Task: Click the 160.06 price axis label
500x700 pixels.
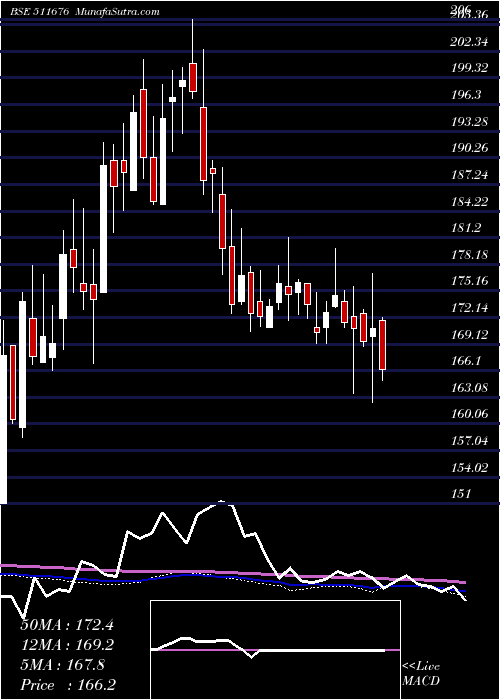Action: (469, 414)
